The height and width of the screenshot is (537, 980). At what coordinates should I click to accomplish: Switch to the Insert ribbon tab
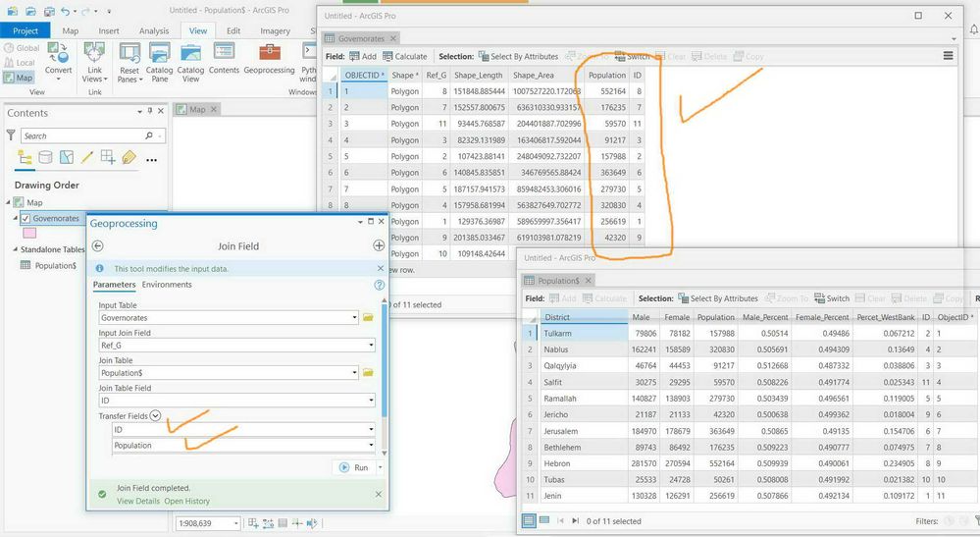(109, 30)
